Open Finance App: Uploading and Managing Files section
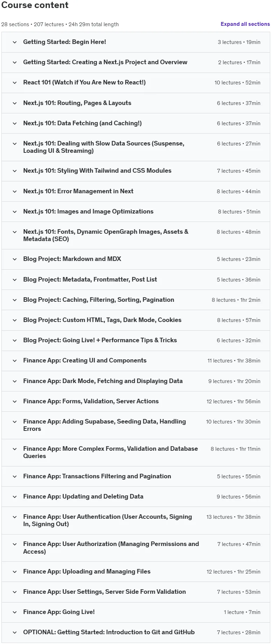This screenshot has height=644, width=272. click(x=136, y=571)
